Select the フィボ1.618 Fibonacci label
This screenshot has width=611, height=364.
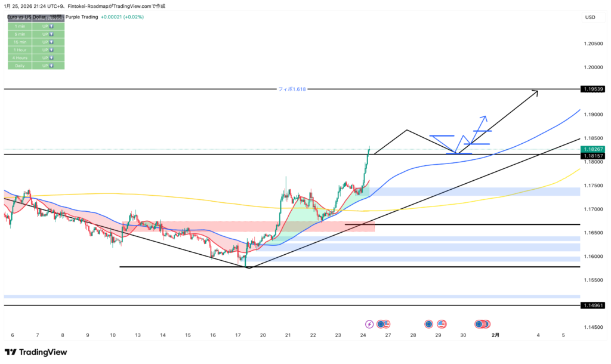292,89
